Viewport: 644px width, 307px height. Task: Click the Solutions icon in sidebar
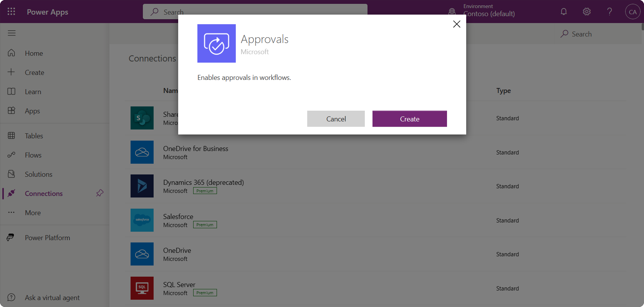[x=12, y=174]
